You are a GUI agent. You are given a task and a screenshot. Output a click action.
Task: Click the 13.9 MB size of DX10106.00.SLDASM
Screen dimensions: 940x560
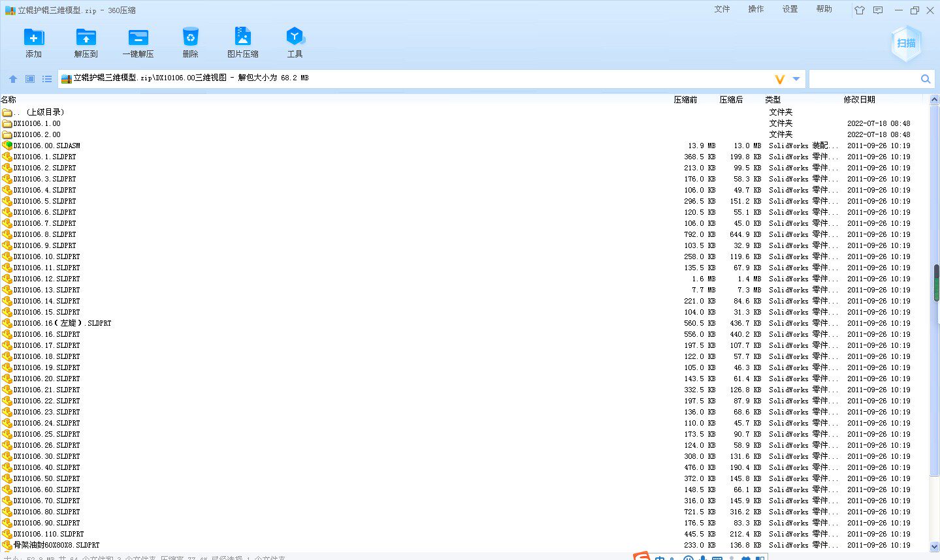click(x=702, y=146)
